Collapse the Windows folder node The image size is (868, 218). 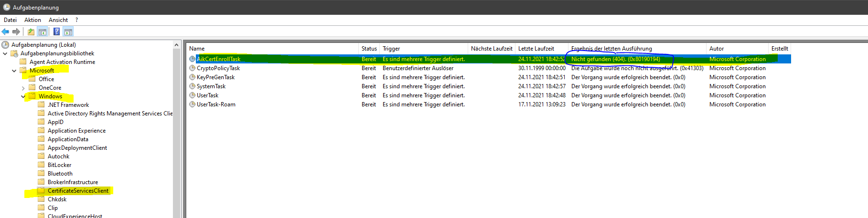point(23,96)
